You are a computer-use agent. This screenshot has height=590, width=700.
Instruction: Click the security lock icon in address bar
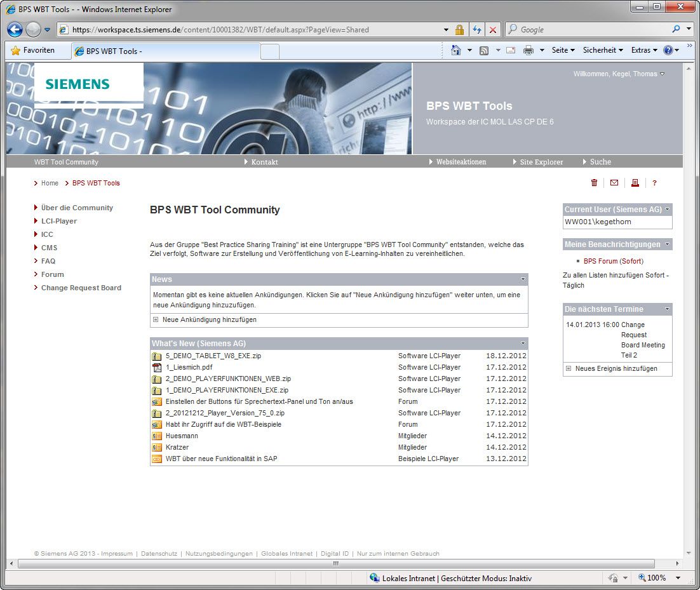(459, 30)
